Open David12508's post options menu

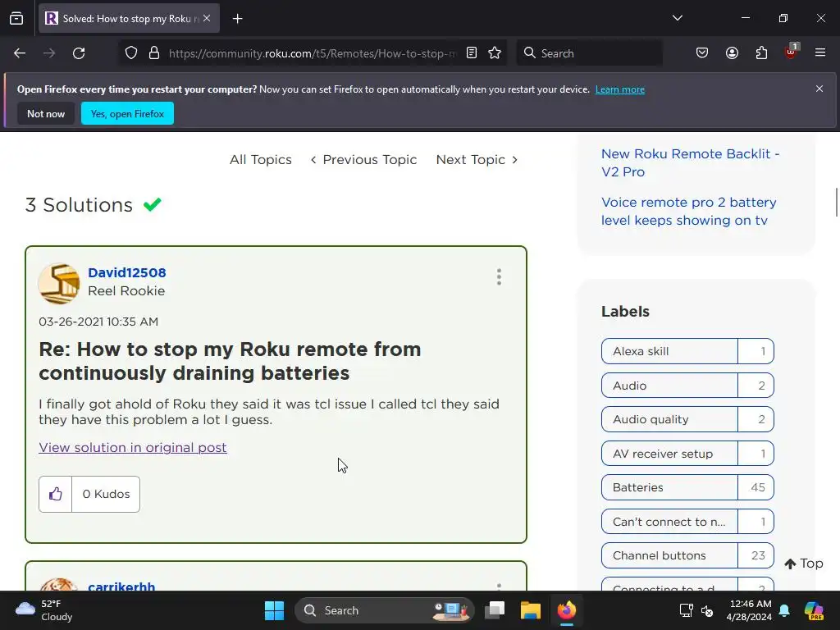coord(499,277)
